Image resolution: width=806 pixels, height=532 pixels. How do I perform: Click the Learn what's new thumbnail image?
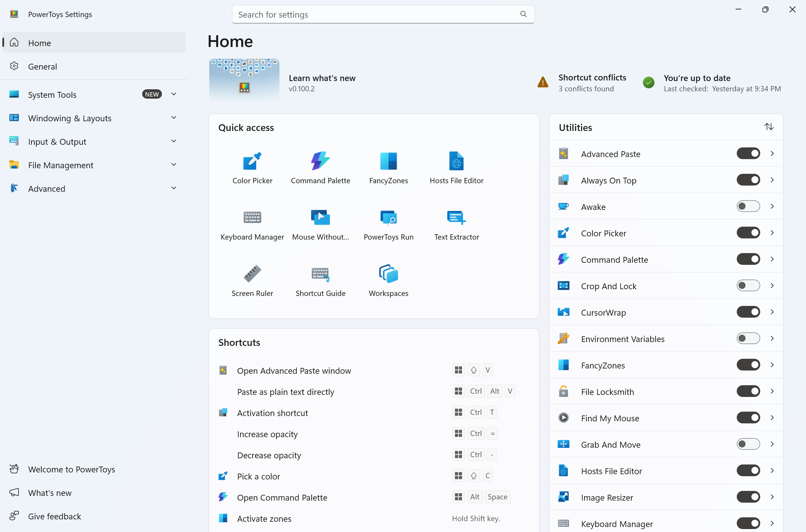(x=244, y=80)
